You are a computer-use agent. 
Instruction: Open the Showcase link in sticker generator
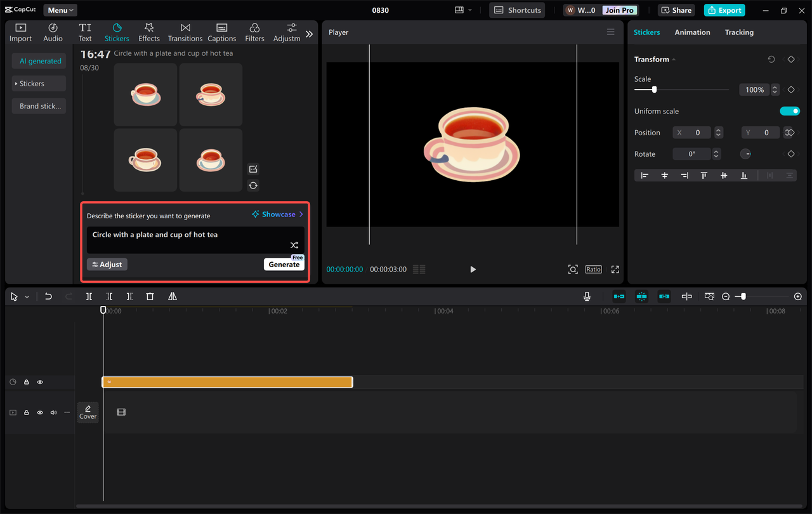(277, 214)
